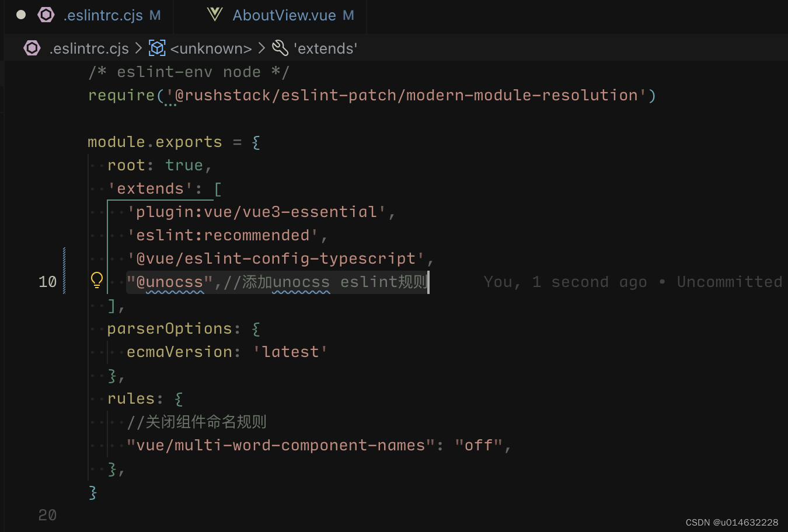The width and height of the screenshot is (788, 532).
Task: Click 'parserOptions' property name
Action: [170, 328]
